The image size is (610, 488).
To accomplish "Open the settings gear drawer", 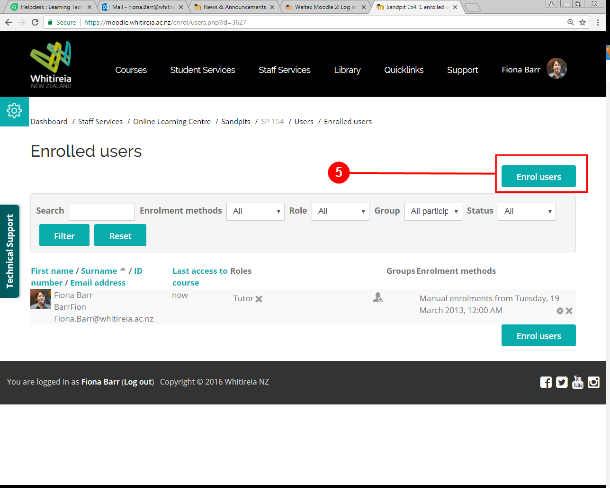I will tap(14, 111).
